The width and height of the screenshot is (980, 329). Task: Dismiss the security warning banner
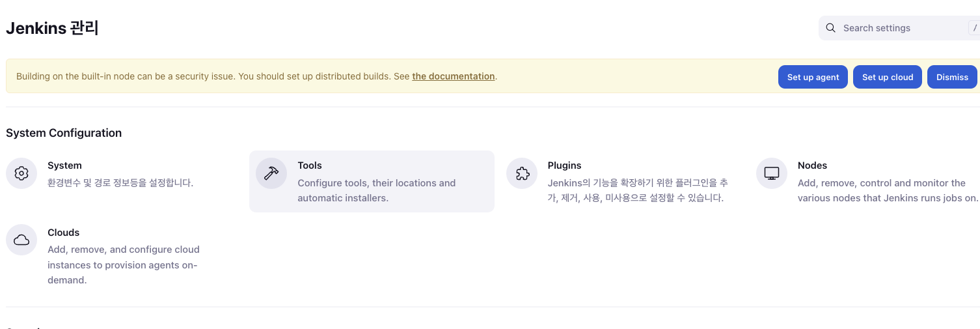952,77
